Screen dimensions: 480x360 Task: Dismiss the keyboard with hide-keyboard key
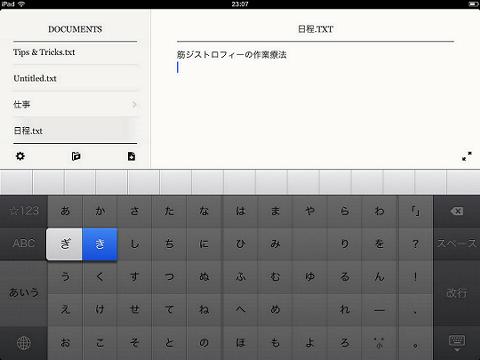pos(456,343)
